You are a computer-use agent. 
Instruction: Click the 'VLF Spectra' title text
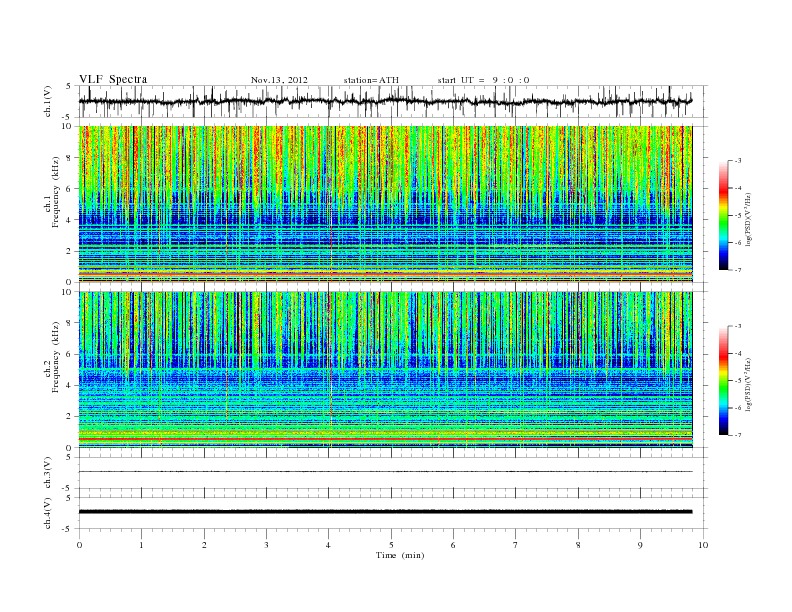pos(113,79)
